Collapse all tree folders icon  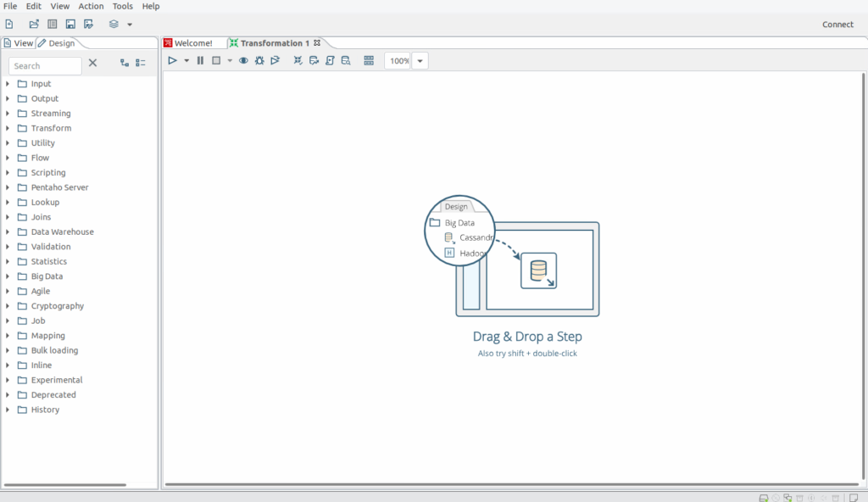tap(141, 63)
